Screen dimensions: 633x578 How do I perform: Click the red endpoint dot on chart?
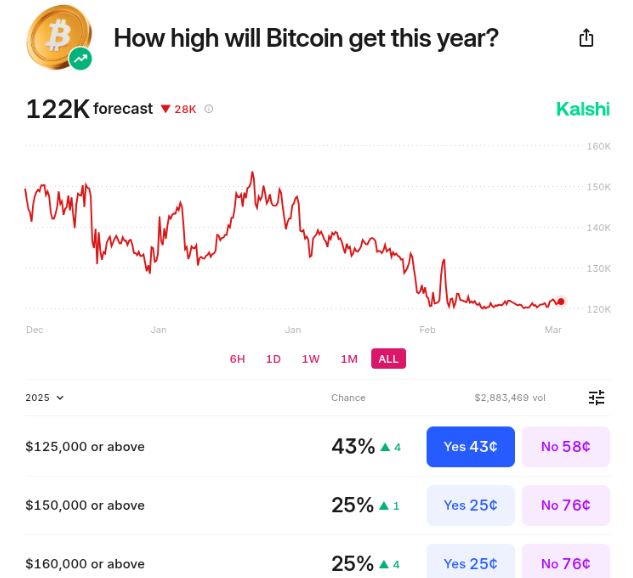pos(561,301)
